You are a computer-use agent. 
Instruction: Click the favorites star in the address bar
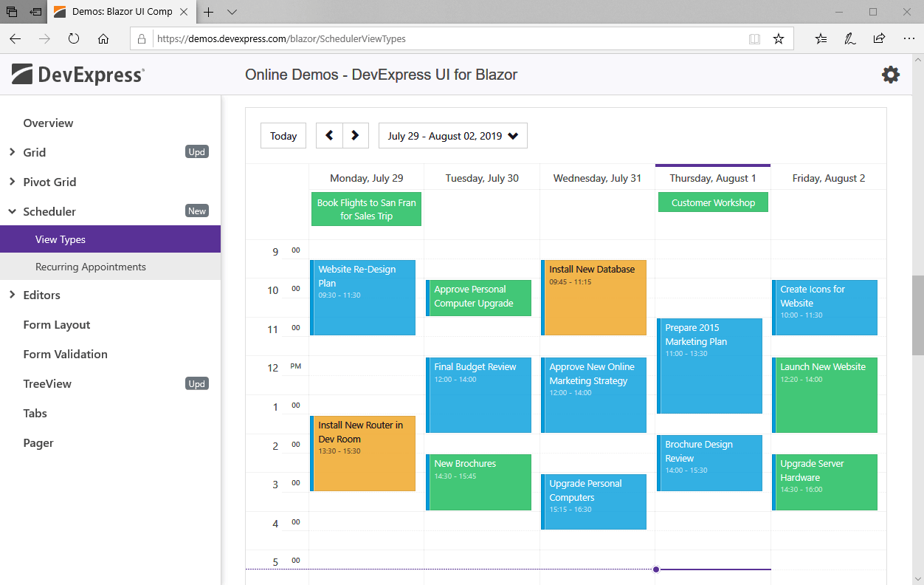click(x=779, y=38)
